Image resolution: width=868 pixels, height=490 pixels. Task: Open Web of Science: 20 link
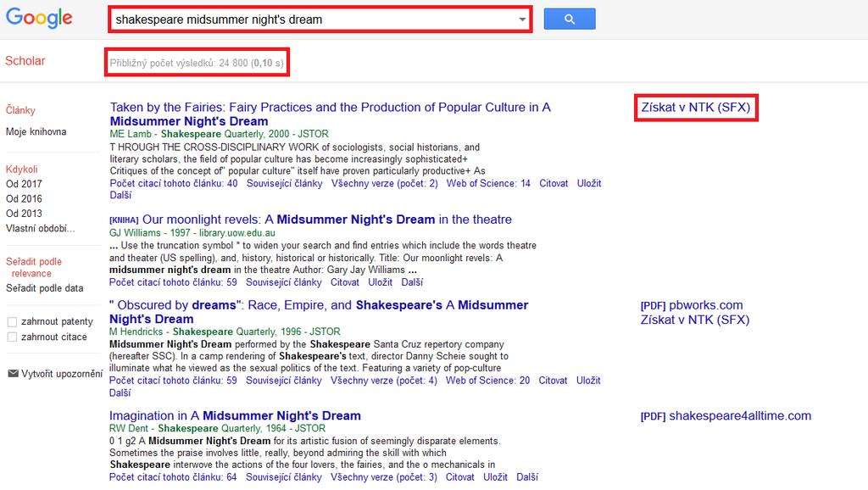487,381
